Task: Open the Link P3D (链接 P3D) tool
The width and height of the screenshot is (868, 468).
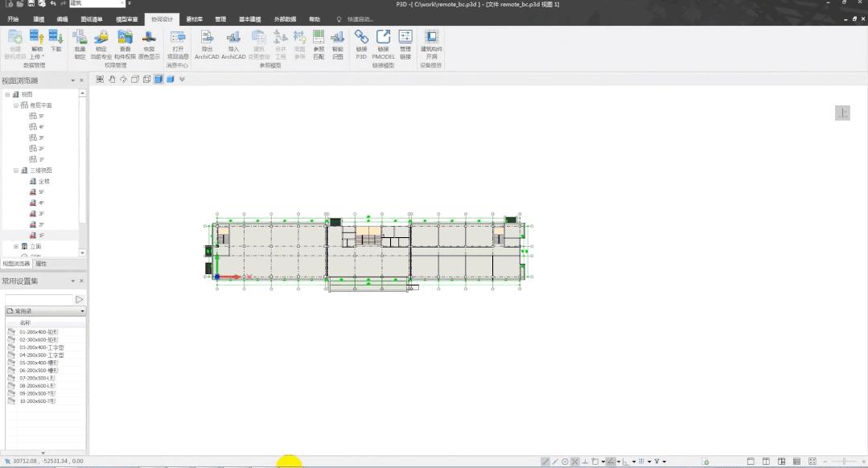Action: (361, 37)
